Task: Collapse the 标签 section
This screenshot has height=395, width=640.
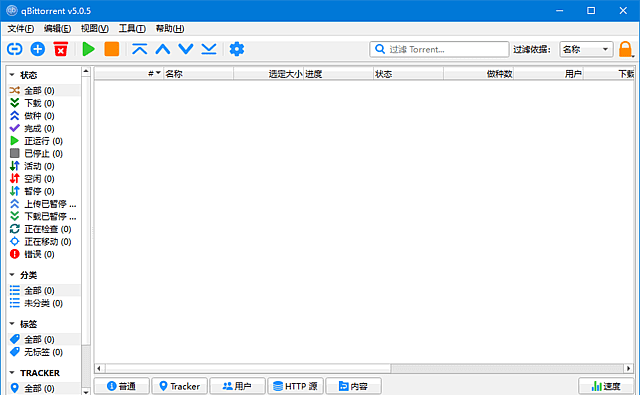Action: click(x=12, y=324)
